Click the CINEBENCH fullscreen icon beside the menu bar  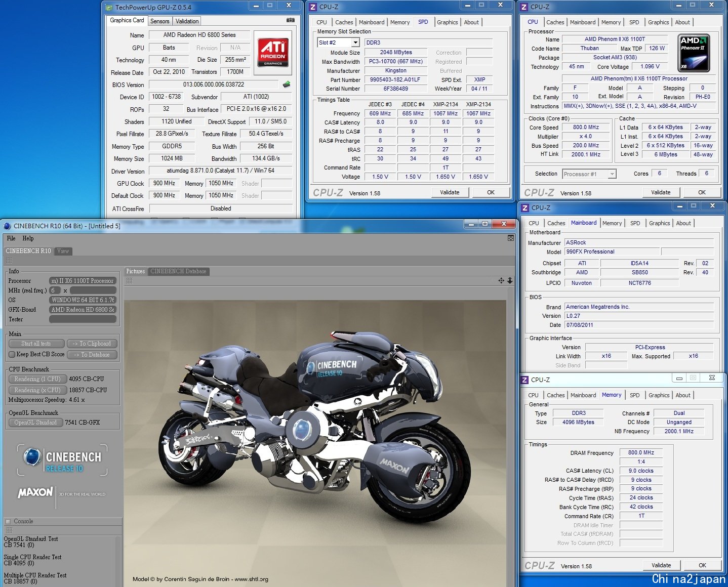(x=511, y=238)
